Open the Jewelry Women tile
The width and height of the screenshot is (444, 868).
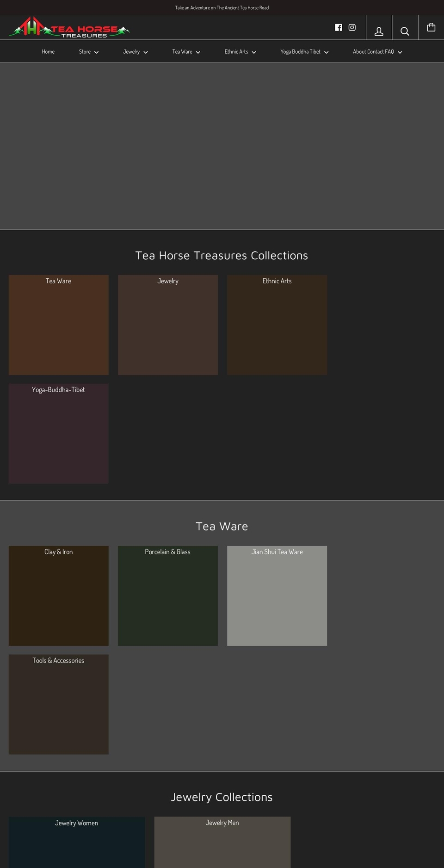[77, 843]
